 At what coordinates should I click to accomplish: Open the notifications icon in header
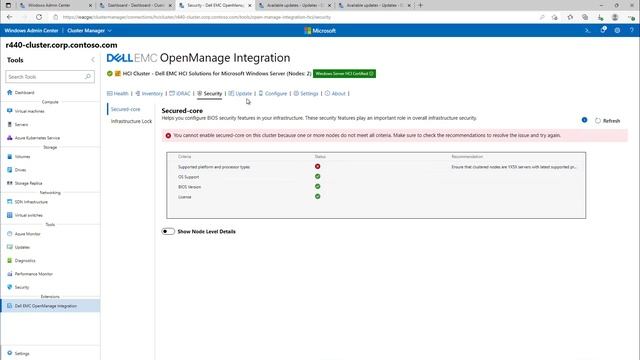603,30
